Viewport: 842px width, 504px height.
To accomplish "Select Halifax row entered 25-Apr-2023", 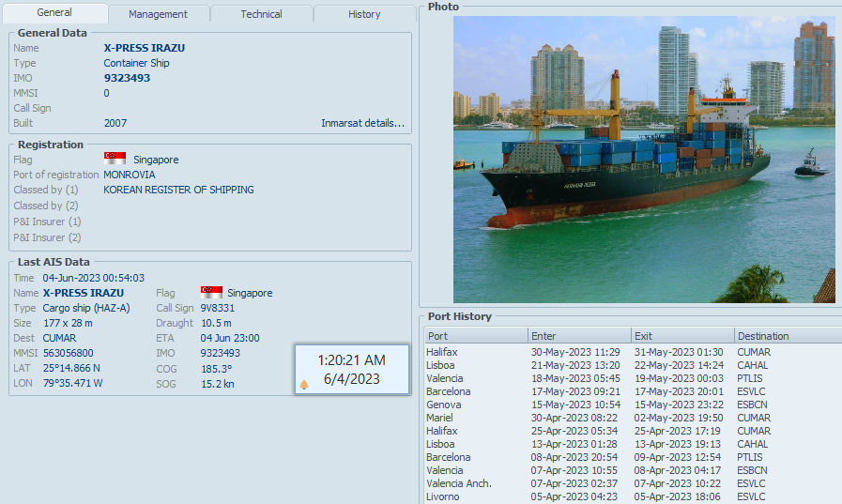I will [633, 431].
